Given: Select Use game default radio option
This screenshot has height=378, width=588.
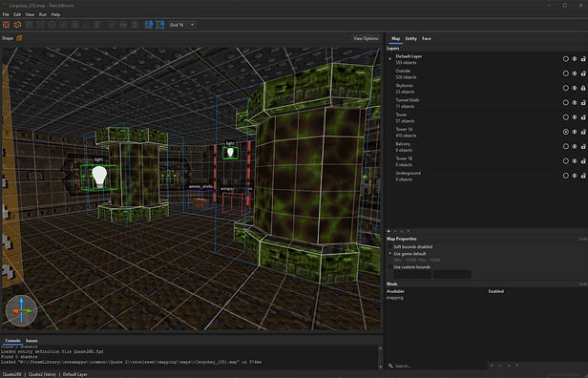Looking at the screenshot, I should point(390,254).
